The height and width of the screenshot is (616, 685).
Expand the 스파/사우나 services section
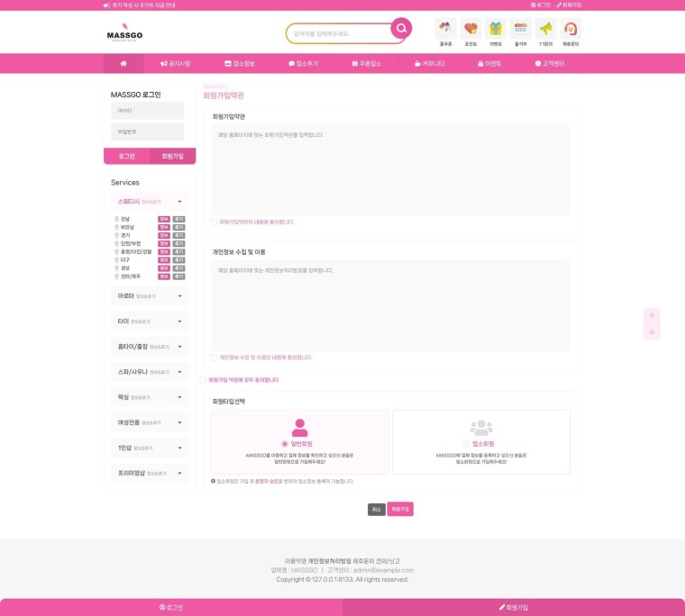pyautogui.click(x=150, y=372)
